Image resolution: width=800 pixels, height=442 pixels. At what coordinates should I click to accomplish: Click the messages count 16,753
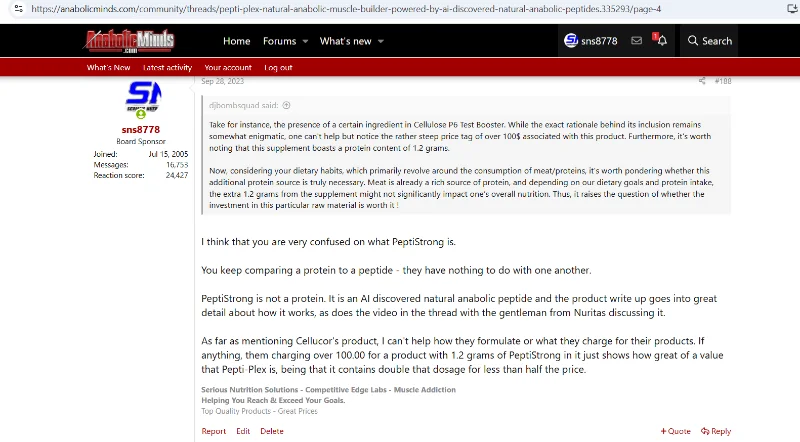[177, 165]
